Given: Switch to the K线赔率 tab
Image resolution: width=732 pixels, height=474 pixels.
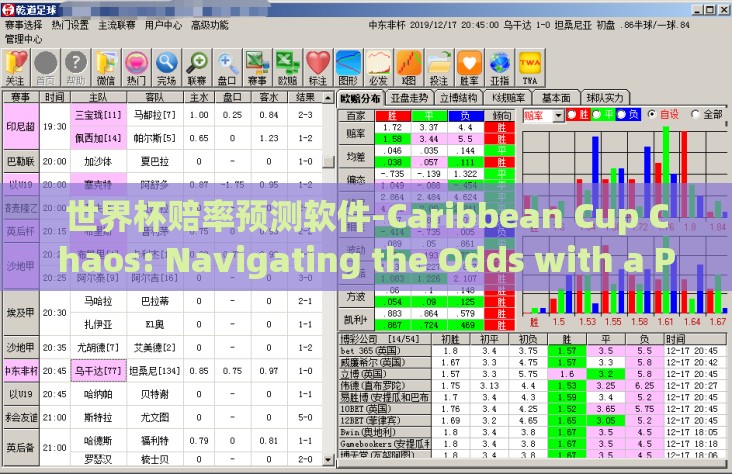Looking at the screenshot, I should pos(508,98).
